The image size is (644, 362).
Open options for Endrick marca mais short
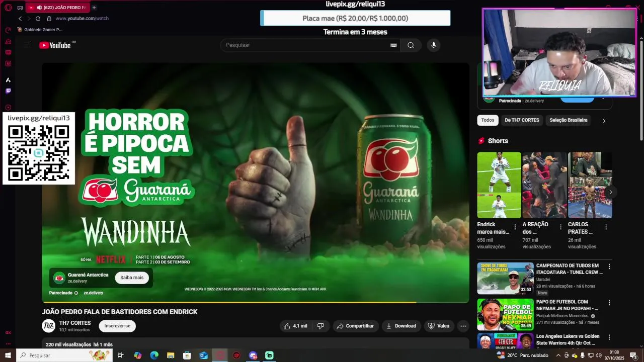click(515, 227)
